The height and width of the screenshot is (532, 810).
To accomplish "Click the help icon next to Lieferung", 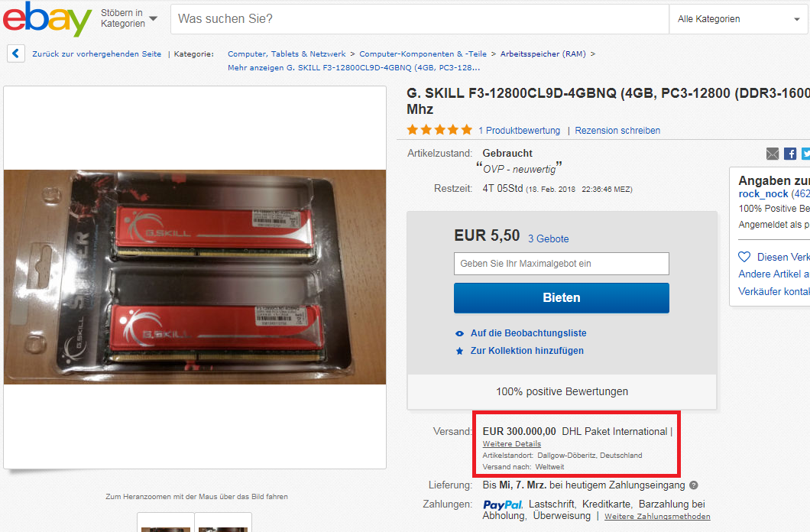I will click(694, 485).
